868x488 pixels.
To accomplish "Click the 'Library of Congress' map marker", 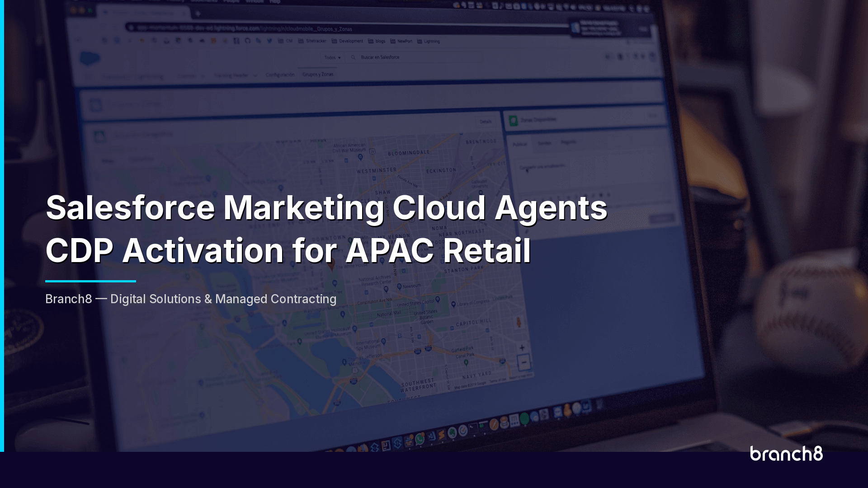I will pyautogui.click(x=453, y=304).
